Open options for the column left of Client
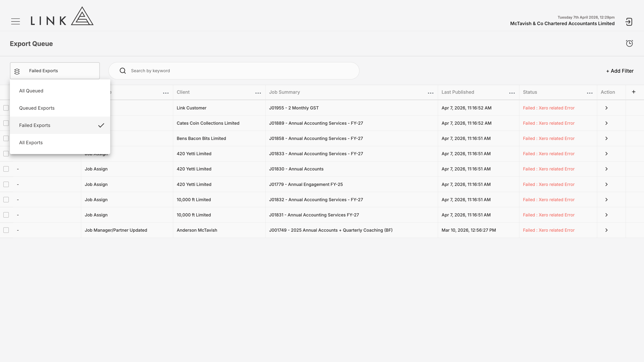 click(x=166, y=93)
